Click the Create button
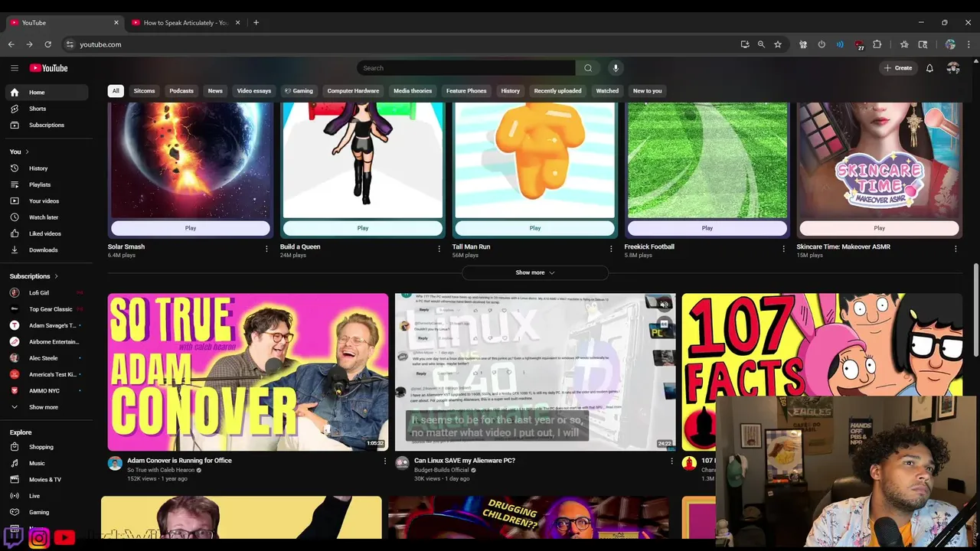 (898, 68)
